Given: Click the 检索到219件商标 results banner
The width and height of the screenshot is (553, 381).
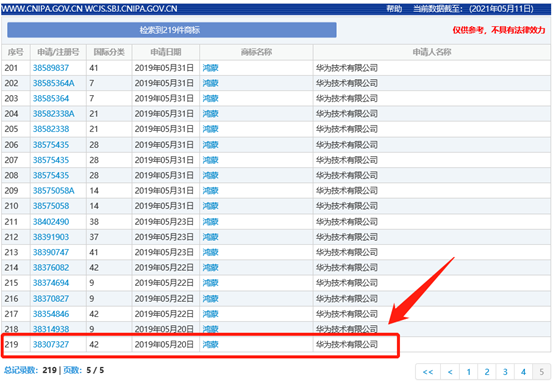Looking at the screenshot, I should [x=172, y=30].
